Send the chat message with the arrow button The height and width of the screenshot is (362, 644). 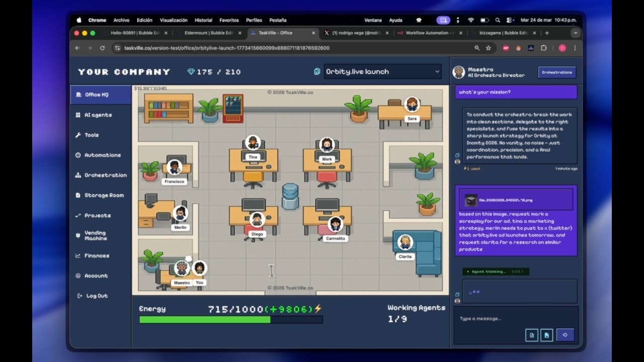pyautogui.click(x=565, y=335)
